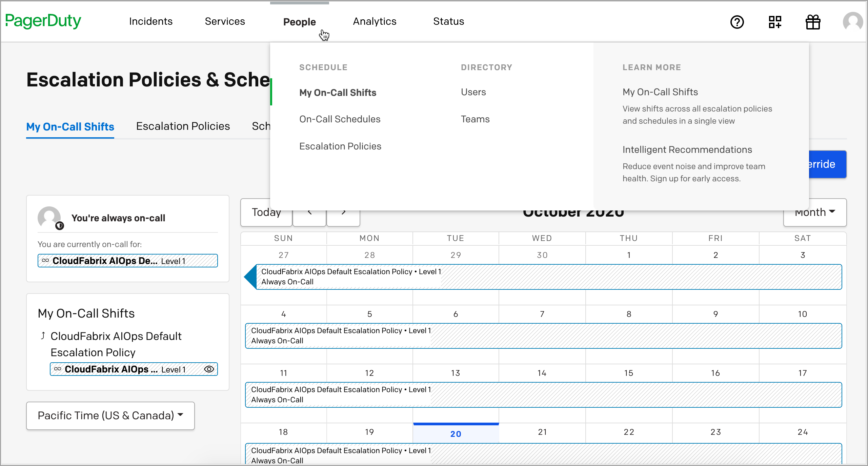868x466 pixels.
Task: Click the People menu
Action: pyautogui.click(x=300, y=22)
